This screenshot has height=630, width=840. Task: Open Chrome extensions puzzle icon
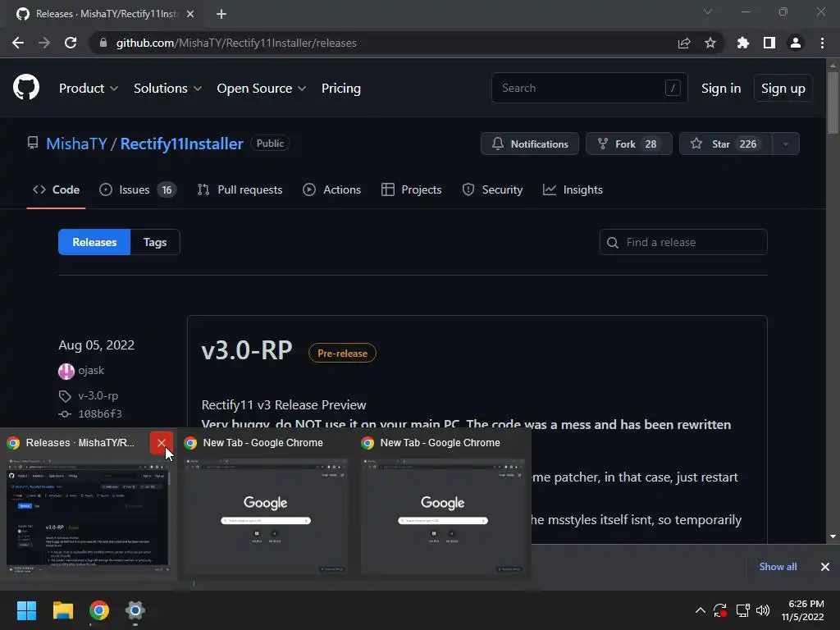coord(742,43)
